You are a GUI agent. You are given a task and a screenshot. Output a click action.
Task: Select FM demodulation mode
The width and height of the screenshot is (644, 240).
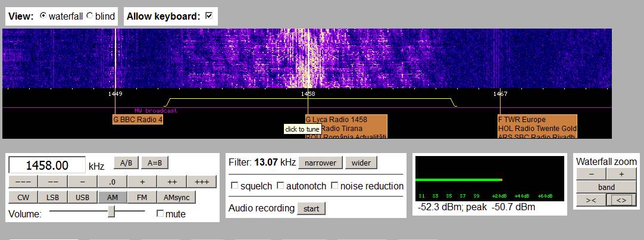(142, 197)
